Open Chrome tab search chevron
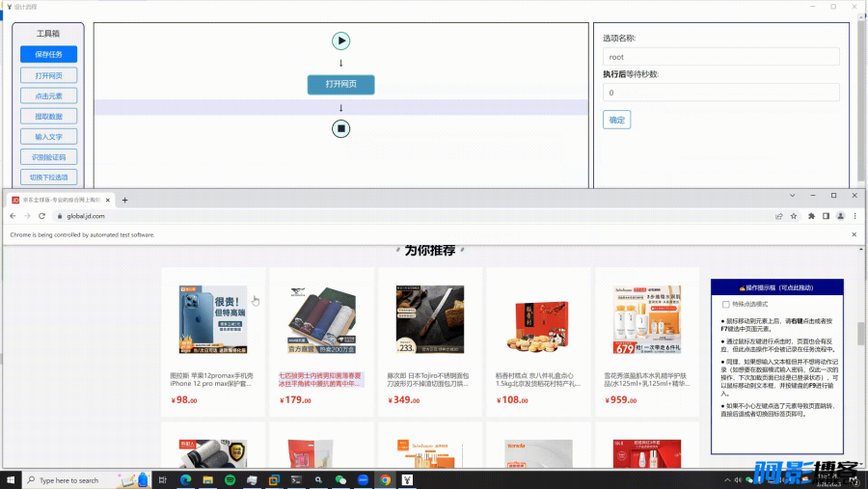 coord(792,196)
